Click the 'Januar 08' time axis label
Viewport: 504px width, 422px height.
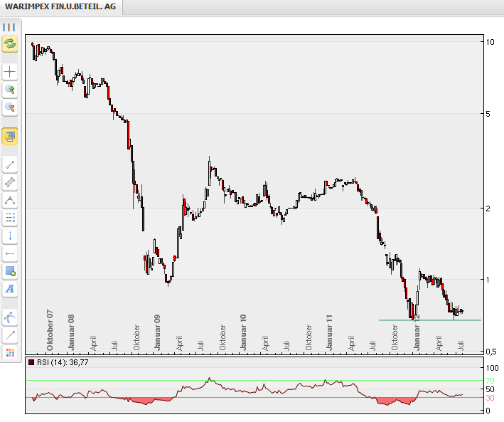pos(71,333)
